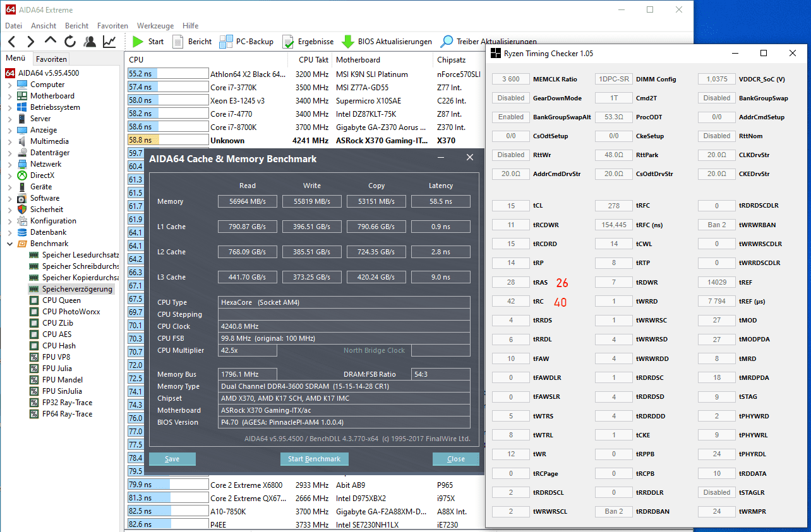Viewport: 811px width, 532px height.
Task: Click Start Benchmark button
Action: click(314, 459)
